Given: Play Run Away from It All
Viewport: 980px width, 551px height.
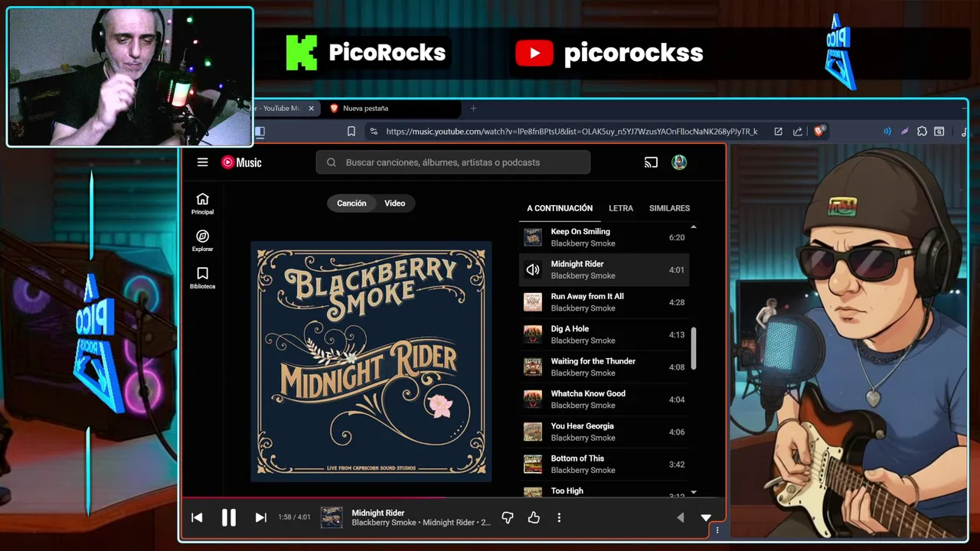Looking at the screenshot, I should 604,302.
